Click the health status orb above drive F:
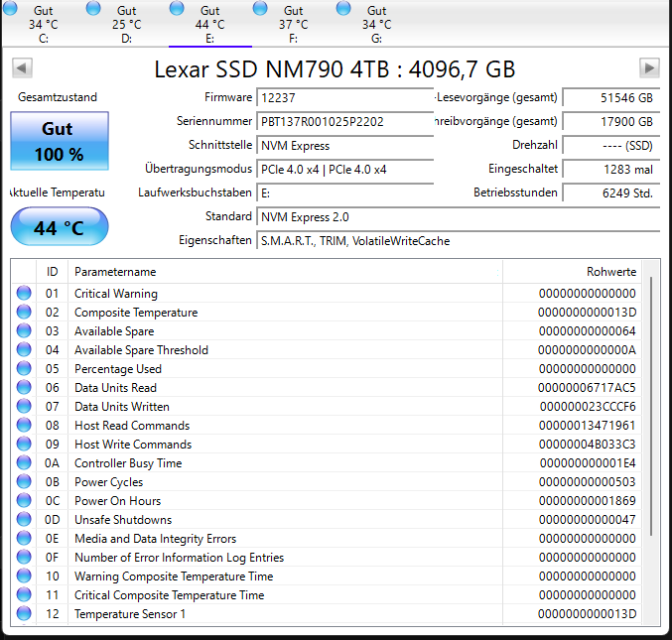 (260, 8)
